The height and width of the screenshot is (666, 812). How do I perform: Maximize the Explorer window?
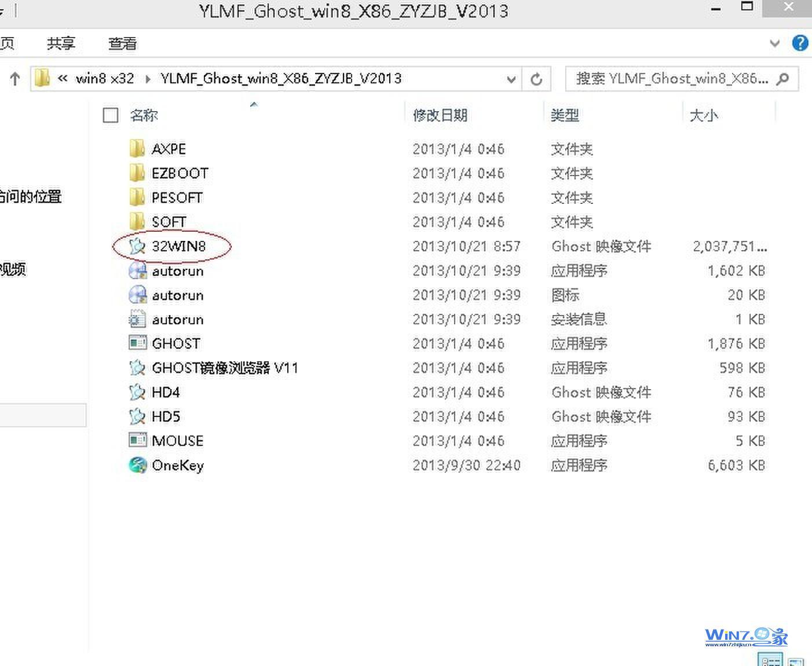point(747,7)
